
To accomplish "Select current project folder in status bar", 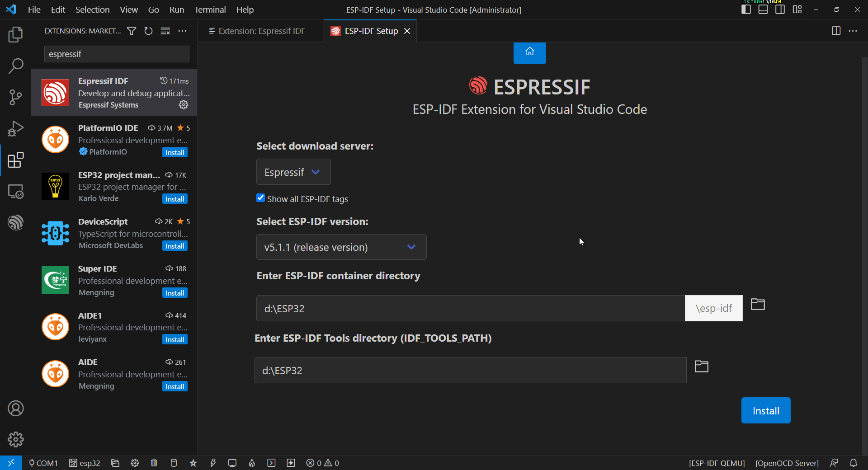I will [115, 463].
